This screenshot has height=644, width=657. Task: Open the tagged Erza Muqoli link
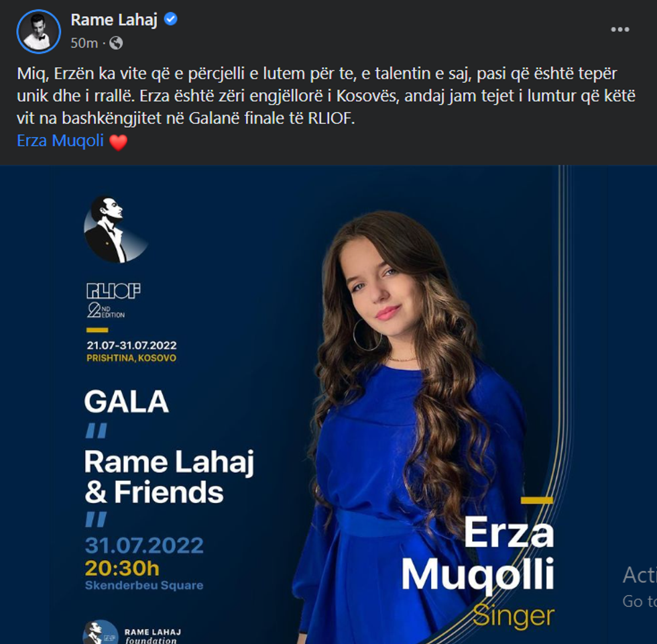pyautogui.click(x=60, y=140)
